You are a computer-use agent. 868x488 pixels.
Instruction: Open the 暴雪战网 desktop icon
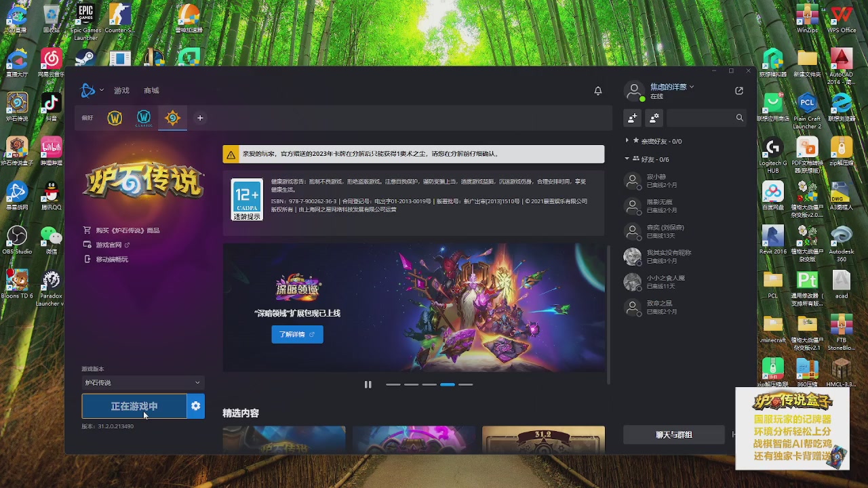point(17,196)
